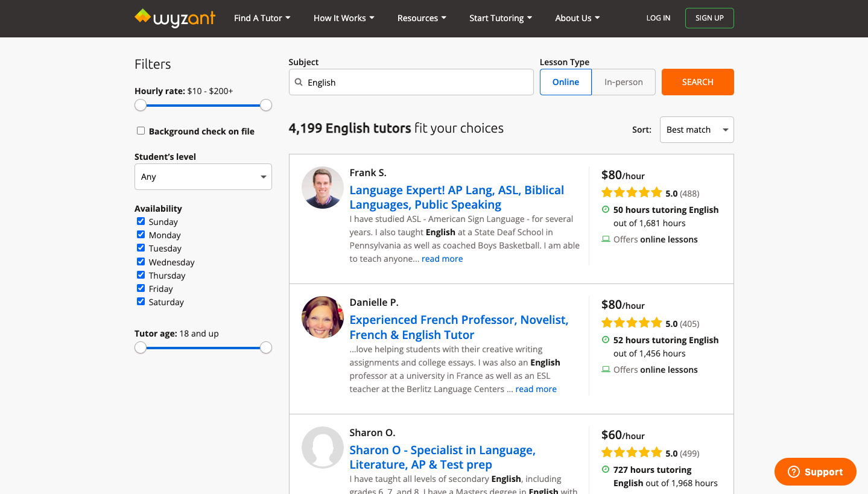This screenshot has width=868, height=494.
Task: Click the question mark Support icon
Action: point(794,472)
